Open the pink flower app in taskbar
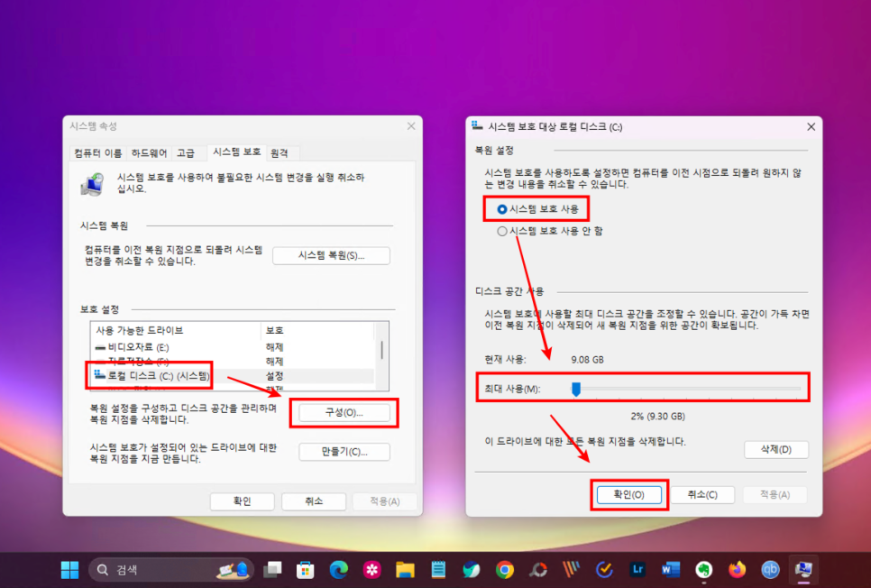 pyautogui.click(x=371, y=570)
